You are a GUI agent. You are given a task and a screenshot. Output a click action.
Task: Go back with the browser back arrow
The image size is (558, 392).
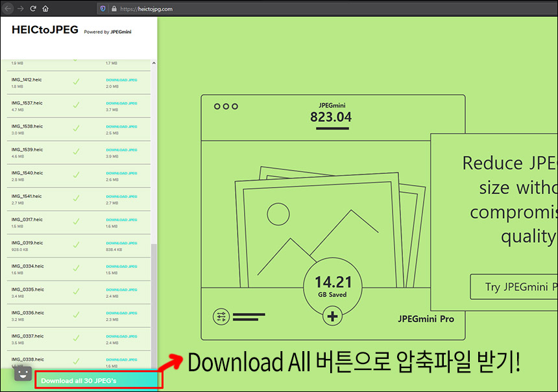point(8,8)
